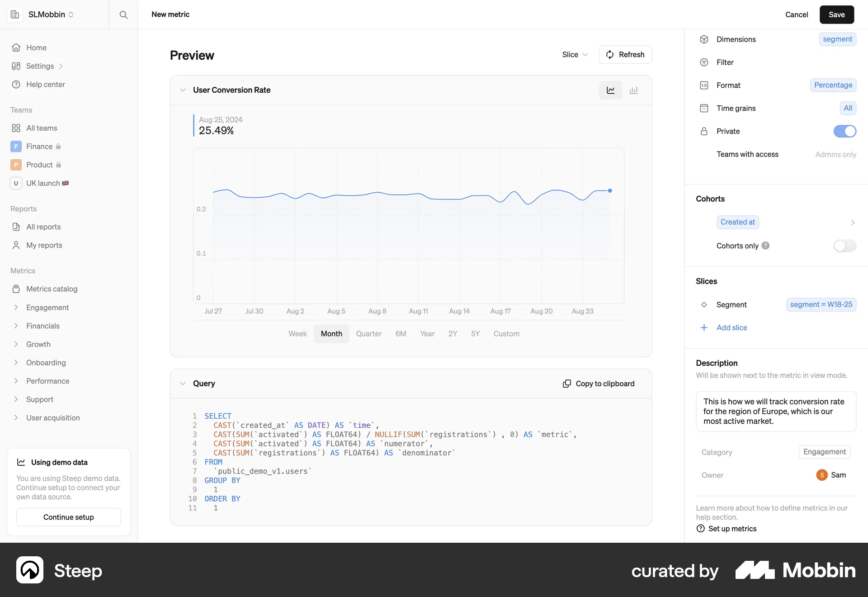The height and width of the screenshot is (597, 868).
Task: Expand the Engagement metrics group
Action: pos(16,308)
